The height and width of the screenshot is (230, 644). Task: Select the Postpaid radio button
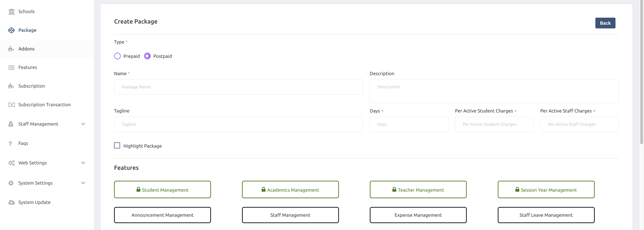(147, 56)
